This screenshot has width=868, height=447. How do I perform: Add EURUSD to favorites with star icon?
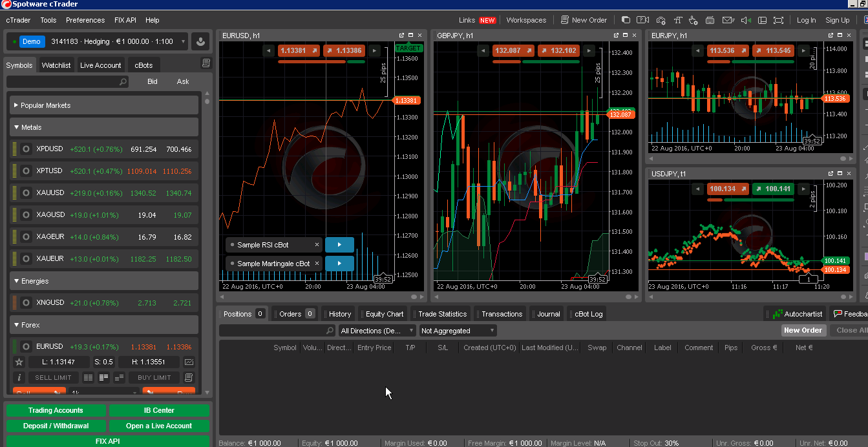pos(19,362)
